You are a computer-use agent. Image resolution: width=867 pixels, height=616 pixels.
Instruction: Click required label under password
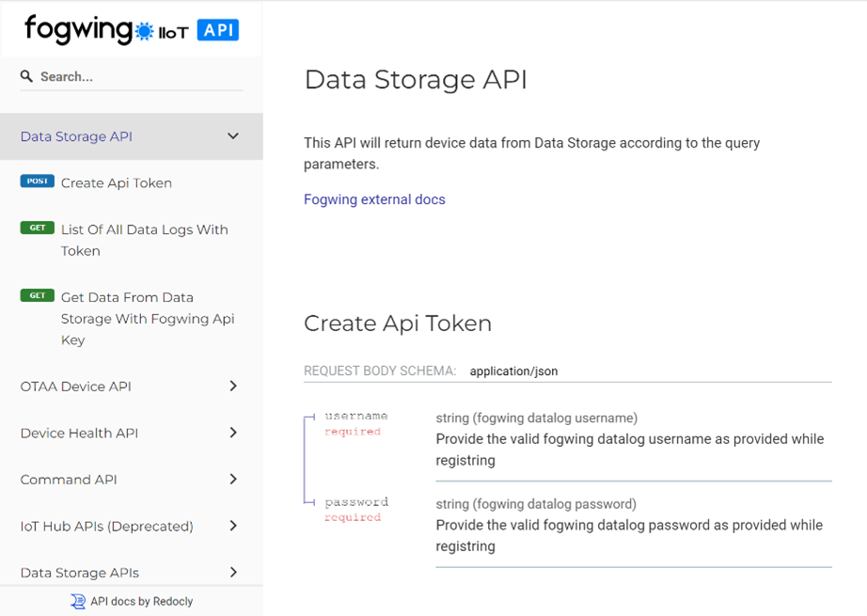click(353, 517)
